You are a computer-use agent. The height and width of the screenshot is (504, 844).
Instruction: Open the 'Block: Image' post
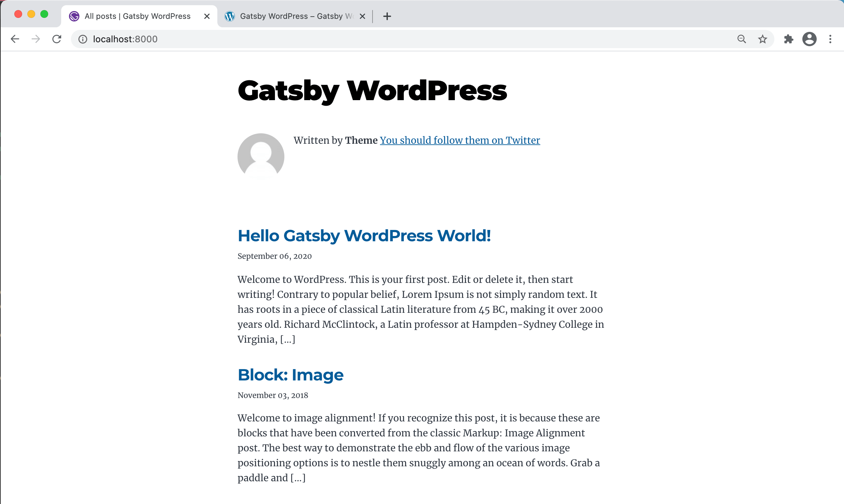click(x=291, y=375)
